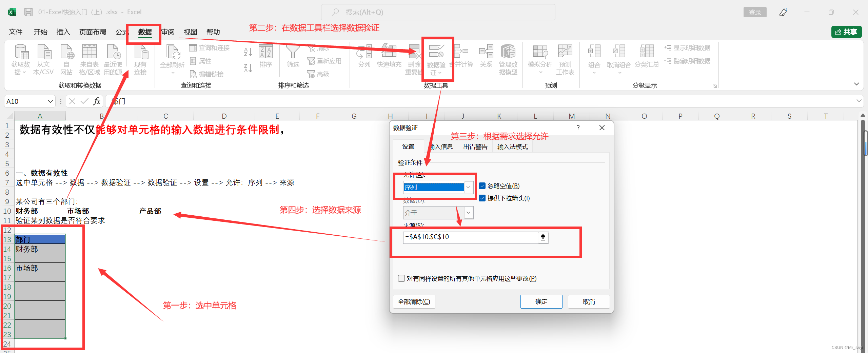Switch to the Home (开始) tab

tap(40, 32)
